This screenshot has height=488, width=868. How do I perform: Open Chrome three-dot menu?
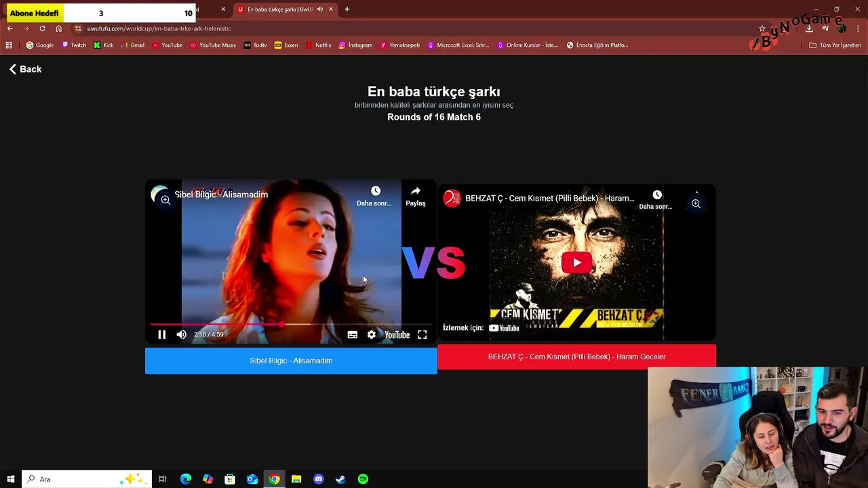(859, 28)
